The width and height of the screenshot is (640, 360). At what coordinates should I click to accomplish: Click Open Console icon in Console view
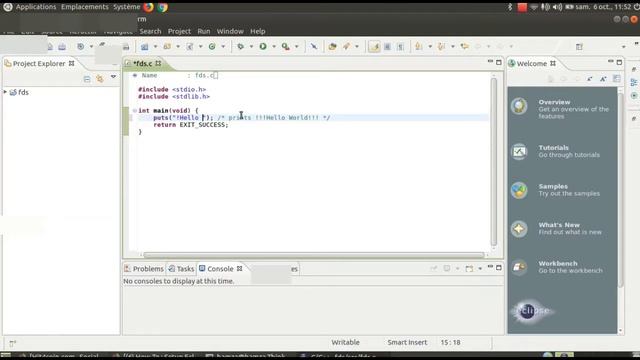coord(469,269)
